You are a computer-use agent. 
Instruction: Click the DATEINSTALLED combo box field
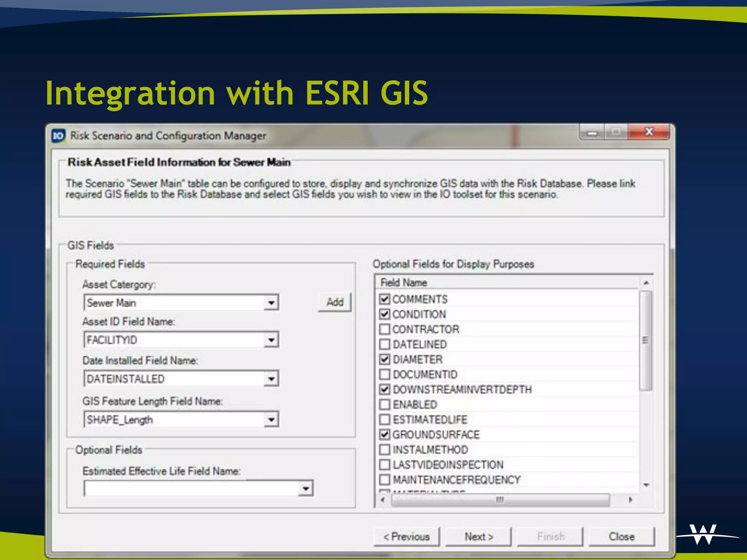pyautogui.click(x=181, y=379)
